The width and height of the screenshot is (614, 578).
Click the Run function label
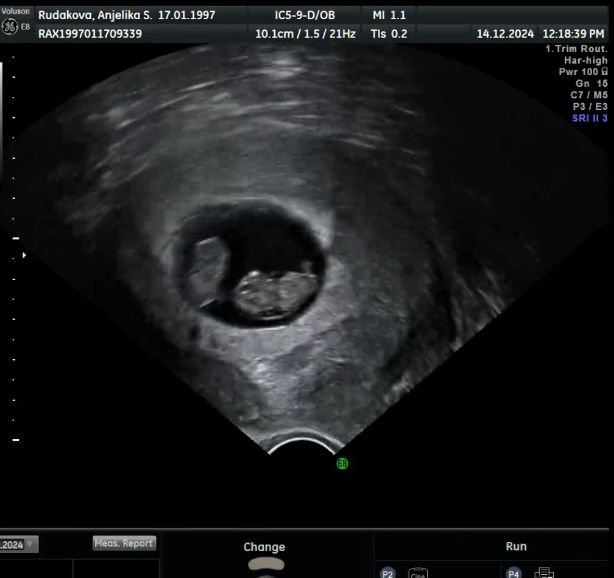click(x=516, y=547)
